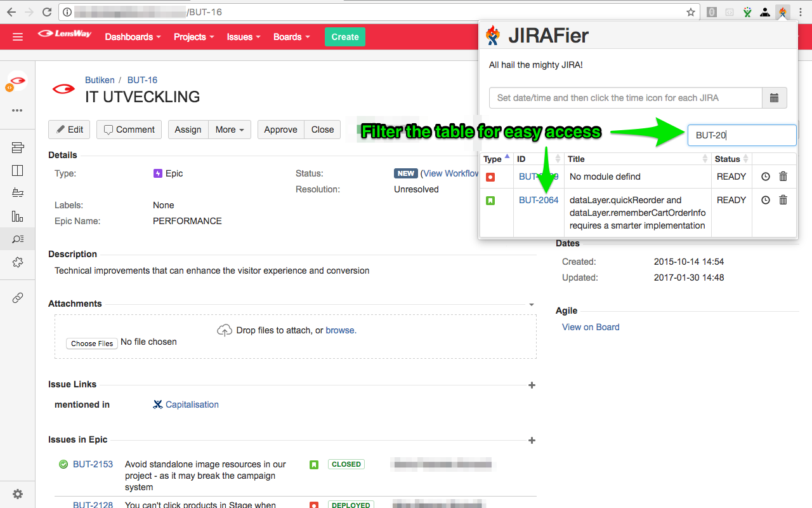Click the link chain icon in the sidebar
Screen dimensions: 812x508
click(x=18, y=298)
